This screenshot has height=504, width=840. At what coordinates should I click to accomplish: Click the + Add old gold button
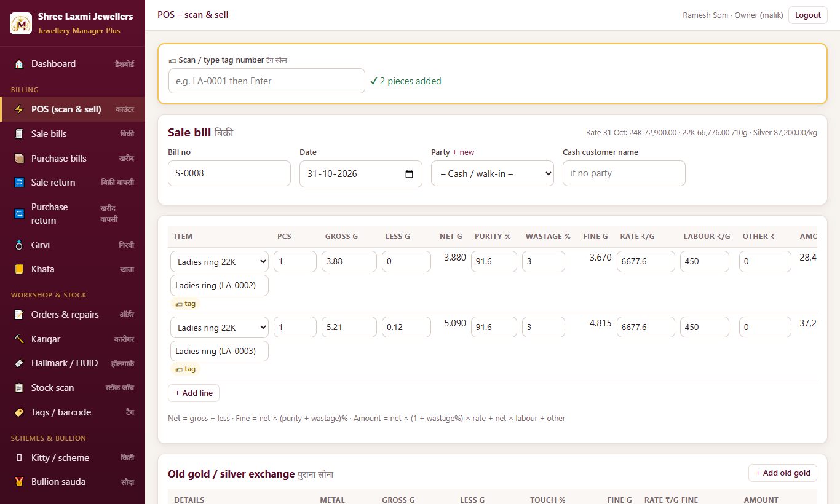pos(783,473)
